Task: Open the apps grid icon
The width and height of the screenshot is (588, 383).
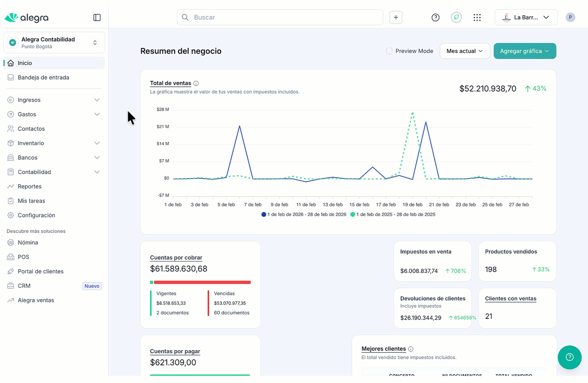Action: (477, 17)
